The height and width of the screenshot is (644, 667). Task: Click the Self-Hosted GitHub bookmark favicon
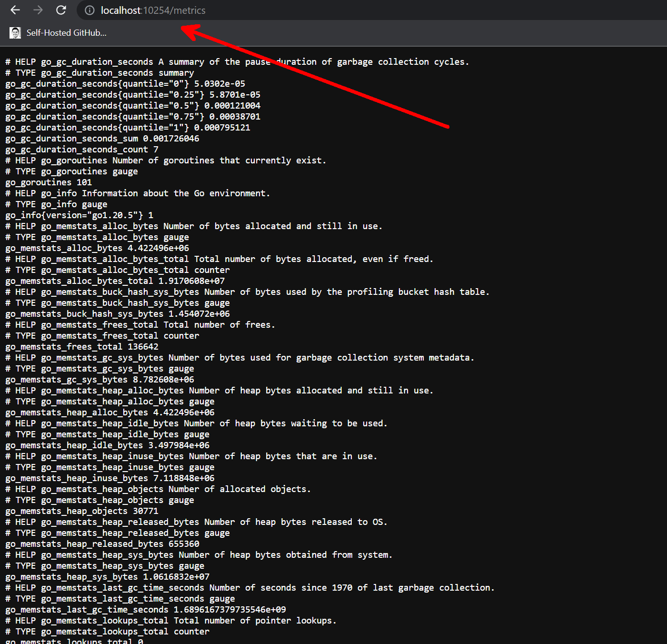15,32
